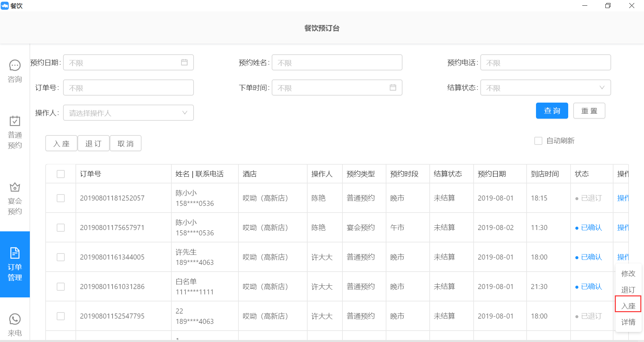Open 操作 menu for order 20190801161344005
644x342 pixels.
(x=623, y=257)
